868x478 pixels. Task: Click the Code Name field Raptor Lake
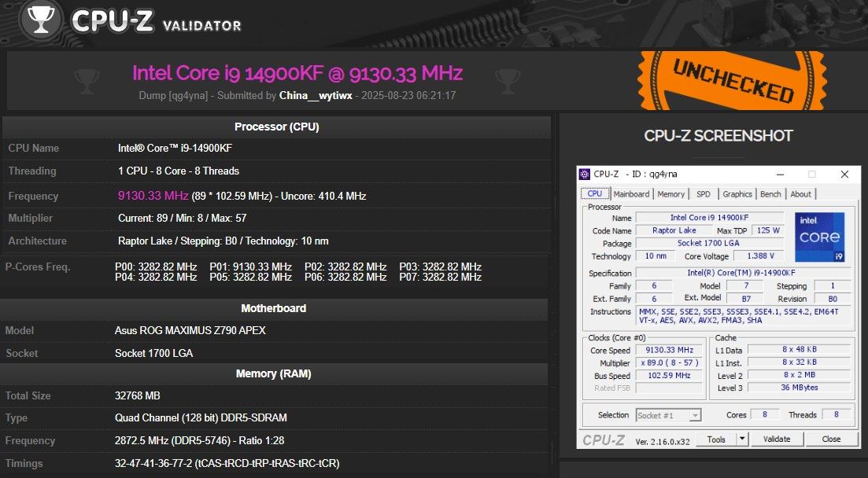(x=674, y=230)
